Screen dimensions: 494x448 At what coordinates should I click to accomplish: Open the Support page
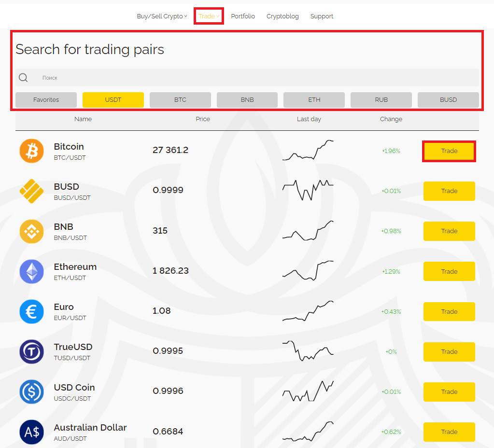(322, 16)
